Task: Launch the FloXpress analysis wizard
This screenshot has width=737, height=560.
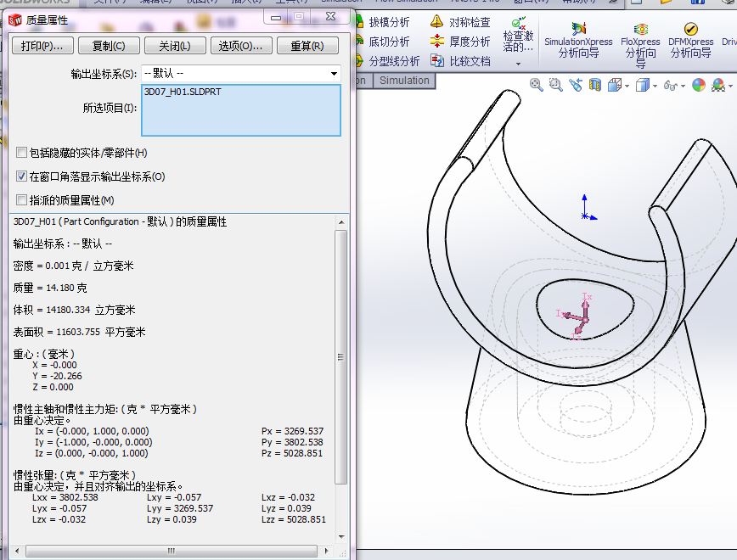Action: coord(640,41)
